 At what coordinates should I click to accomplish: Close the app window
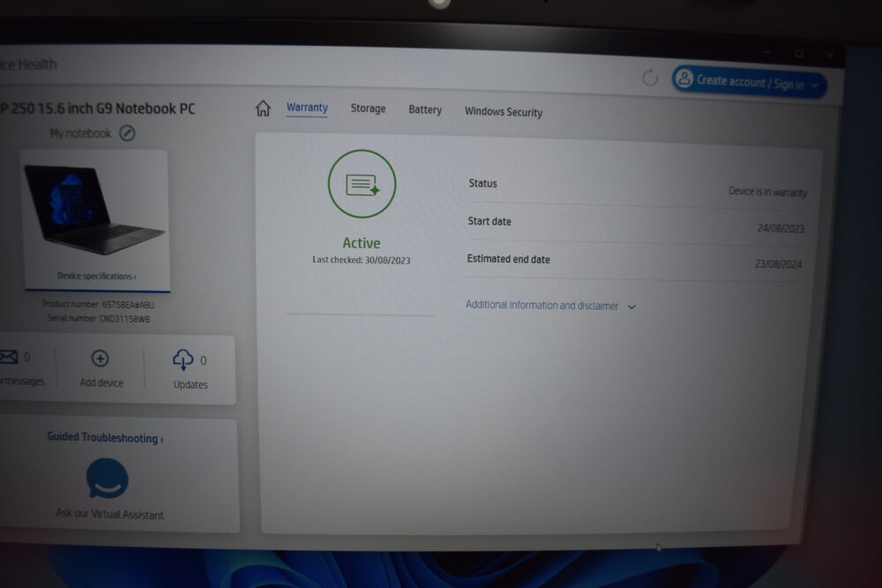click(x=830, y=55)
